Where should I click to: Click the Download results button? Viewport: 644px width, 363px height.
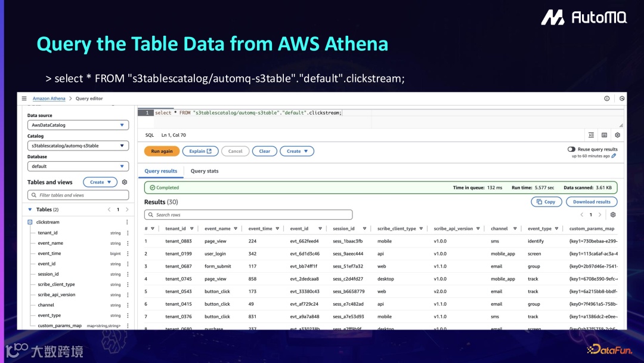tap(592, 202)
